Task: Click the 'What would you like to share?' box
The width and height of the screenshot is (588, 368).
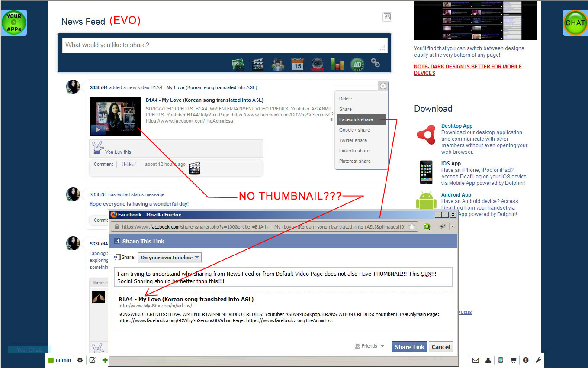Action: [x=224, y=45]
